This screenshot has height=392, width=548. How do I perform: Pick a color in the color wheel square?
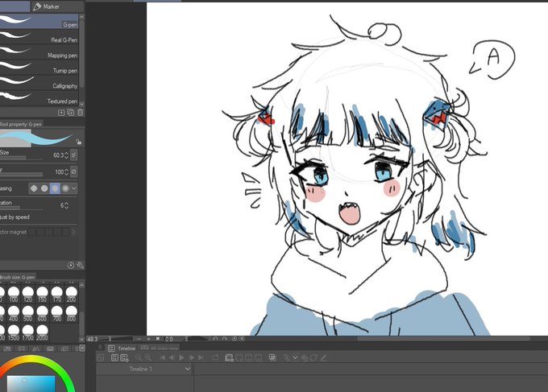(31, 384)
